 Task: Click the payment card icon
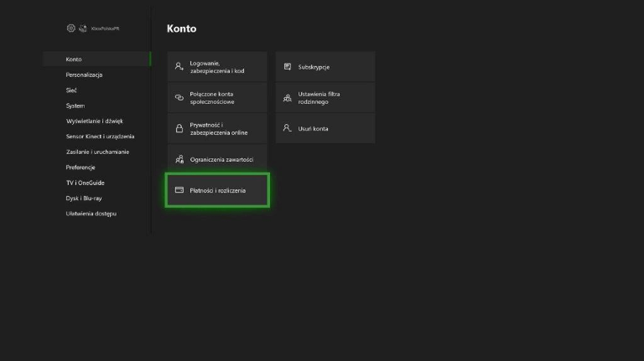click(179, 190)
